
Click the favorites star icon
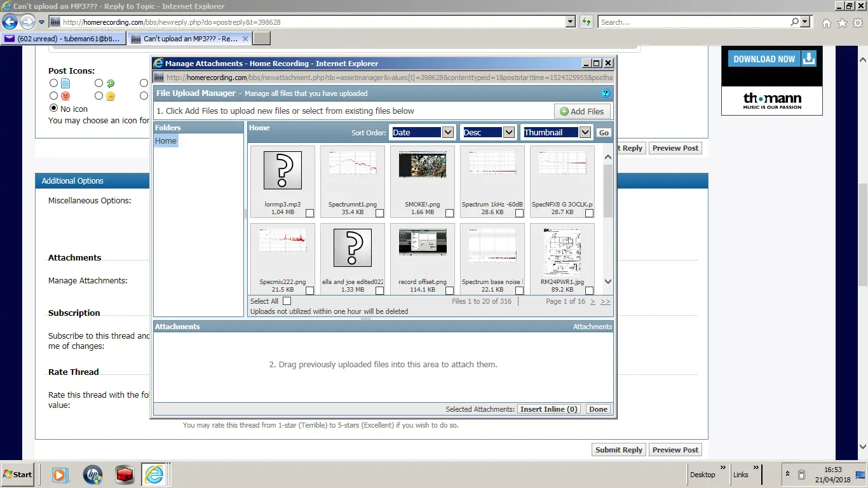(842, 23)
